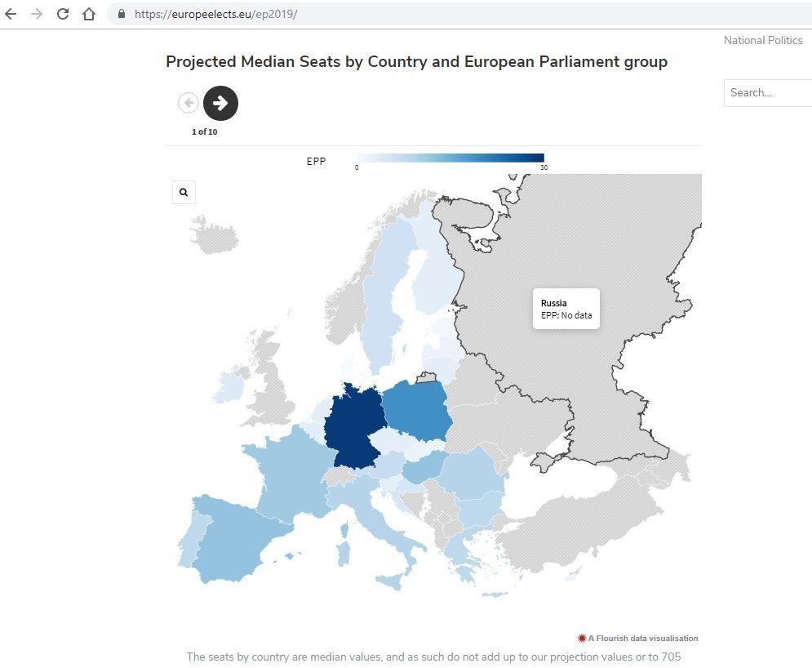Image resolution: width=812 pixels, height=668 pixels.
Task: Click the EPP colour gradient legend
Action: point(450,158)
